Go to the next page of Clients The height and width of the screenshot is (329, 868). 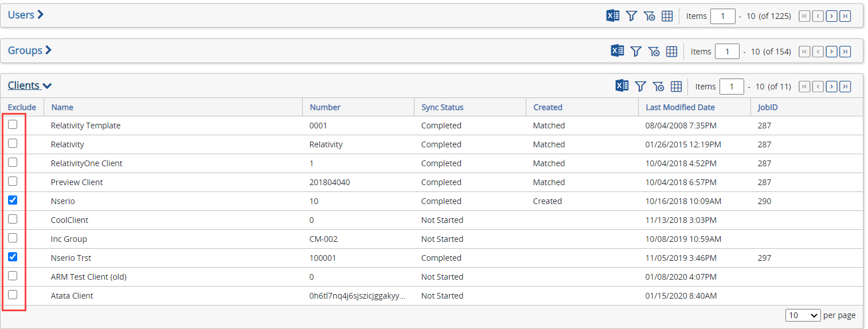(831, 87)
